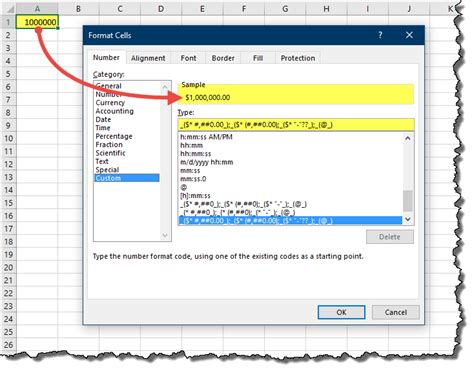This screenshot has height=371, width=474.
Task: Click the format list scroll down arrow
Action: (408, 219)
